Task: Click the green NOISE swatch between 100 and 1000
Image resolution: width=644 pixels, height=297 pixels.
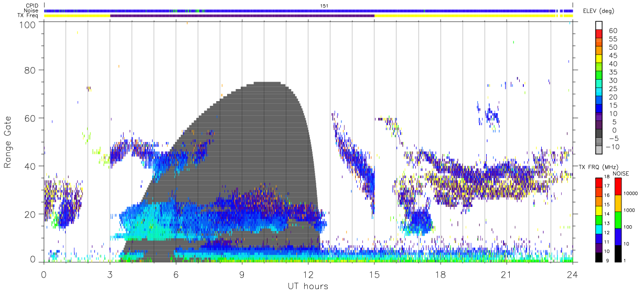Action: 618,219
